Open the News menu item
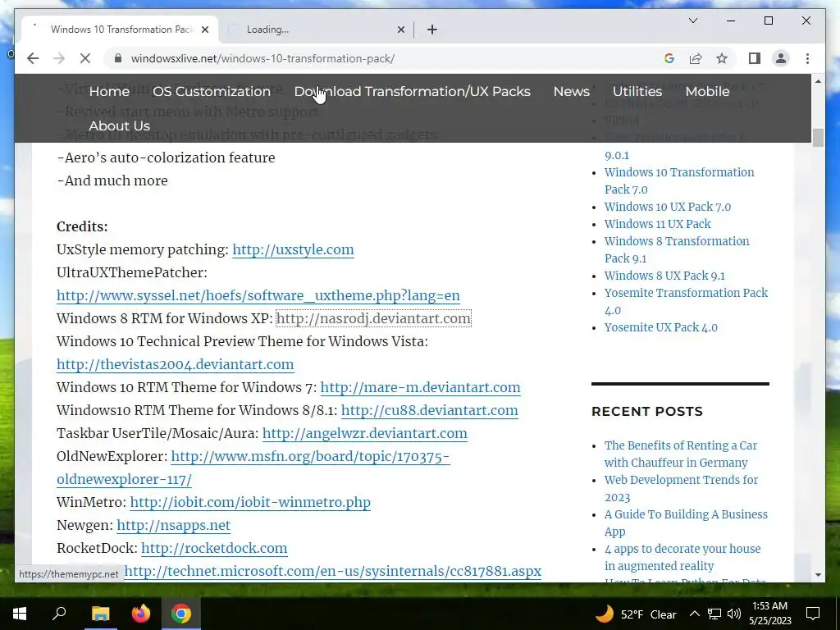 coord(571,92)
